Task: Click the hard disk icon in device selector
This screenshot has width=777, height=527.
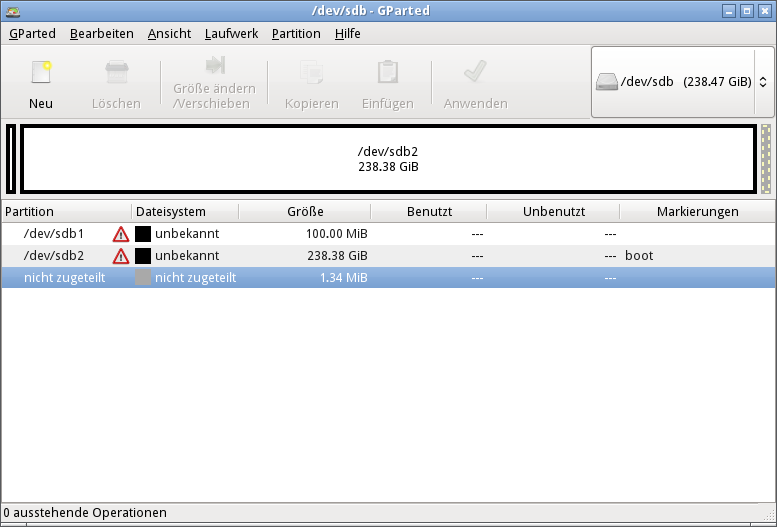Action: coord(607,82)
